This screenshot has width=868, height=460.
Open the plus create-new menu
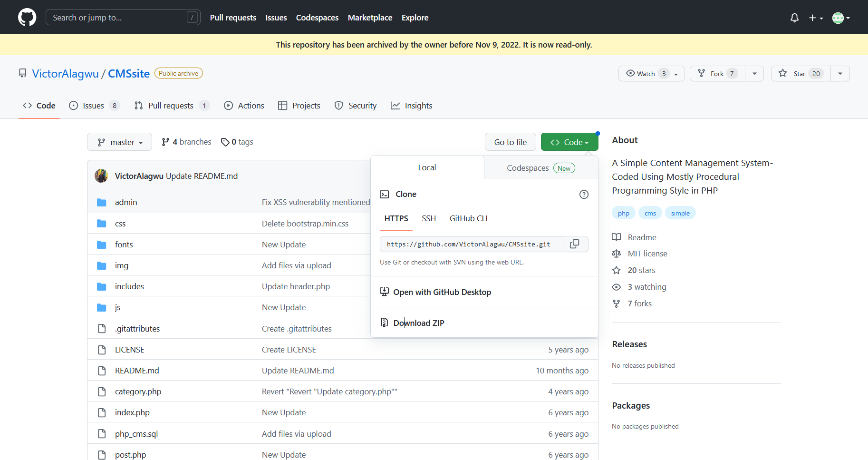[x=816, y=18]
